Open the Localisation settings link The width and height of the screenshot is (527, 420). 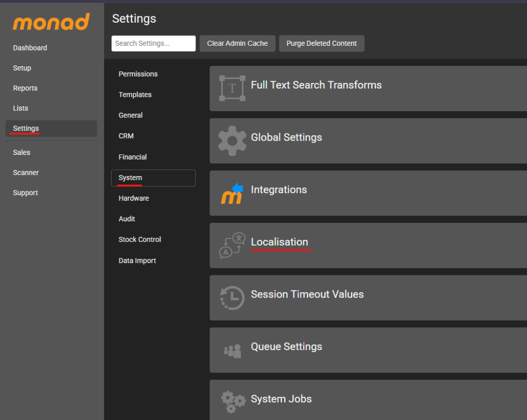(279, 242)
